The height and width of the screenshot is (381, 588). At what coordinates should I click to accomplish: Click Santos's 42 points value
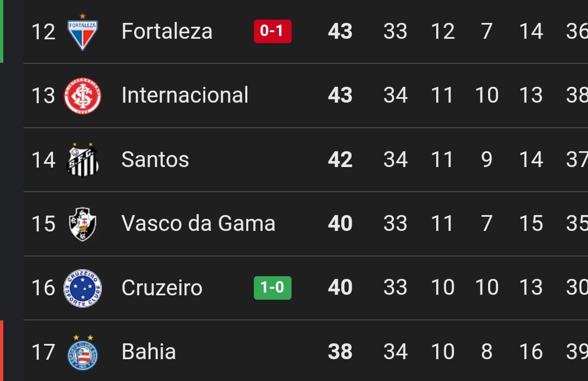[x=340, y=160]
